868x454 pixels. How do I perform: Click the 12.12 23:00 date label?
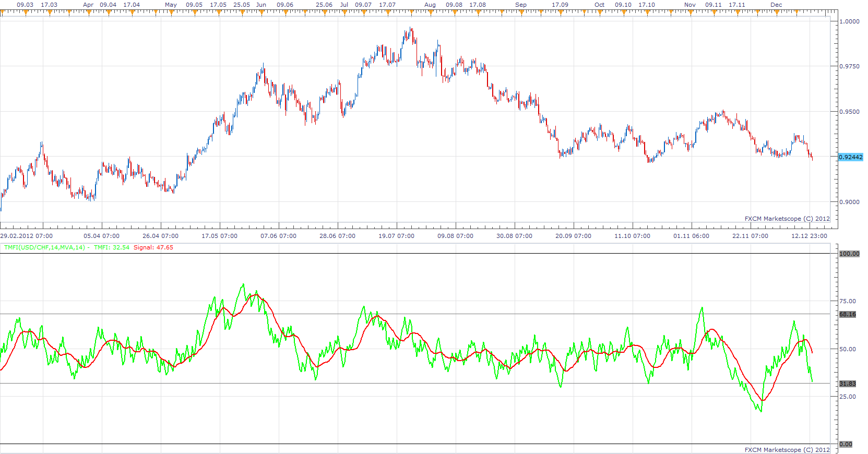[x=809, y=236]
